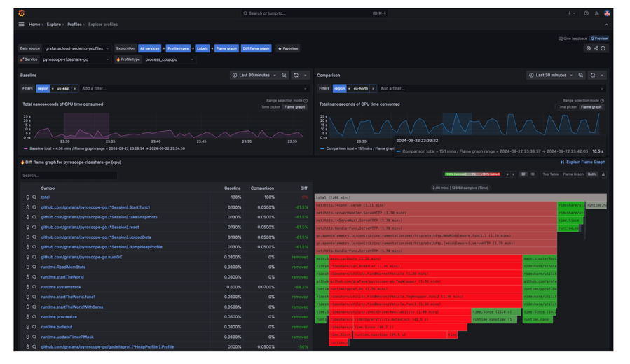Click Range selection mode info icon in Comparison

click(x=602, y=101)
